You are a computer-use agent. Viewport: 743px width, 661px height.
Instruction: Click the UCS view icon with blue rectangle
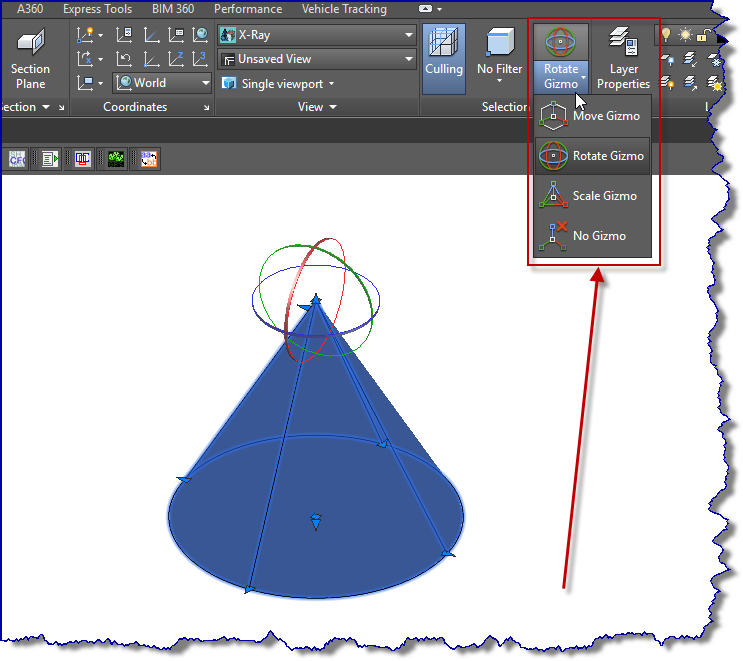[x=85, y=83]
